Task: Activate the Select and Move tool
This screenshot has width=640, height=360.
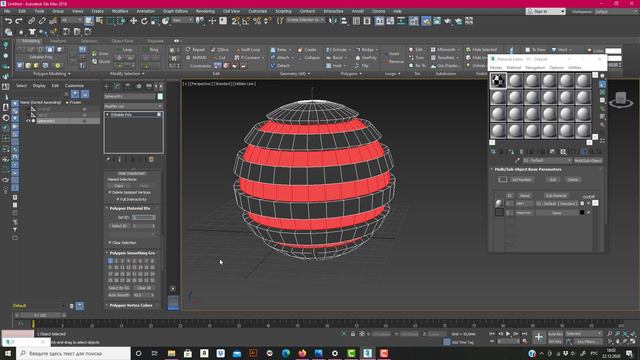Action: (133, 21)
